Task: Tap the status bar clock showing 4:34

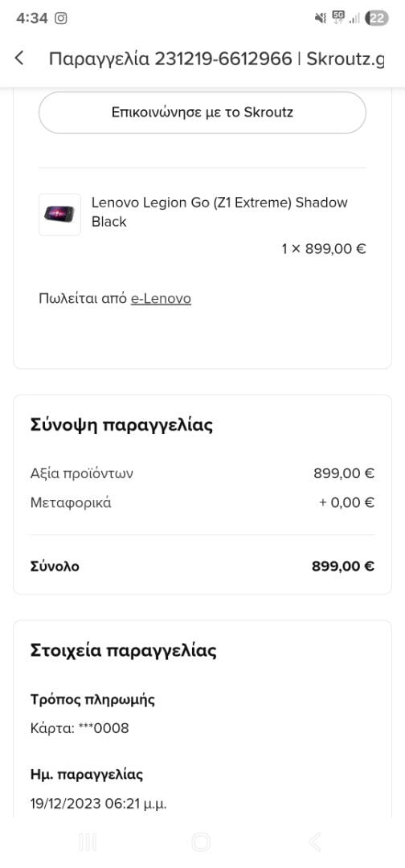Action: pos(32,18)
